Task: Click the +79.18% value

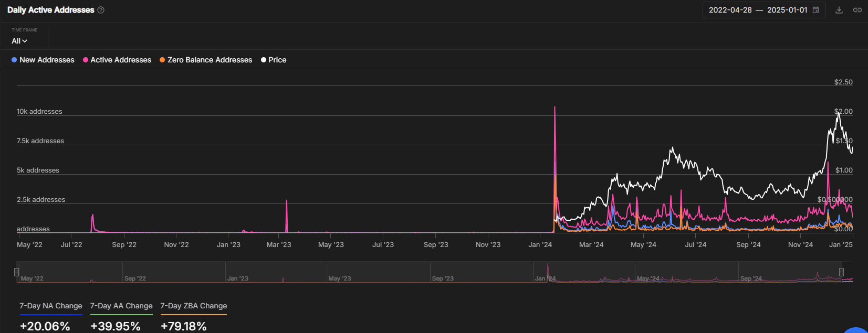Action: point(184,326)
